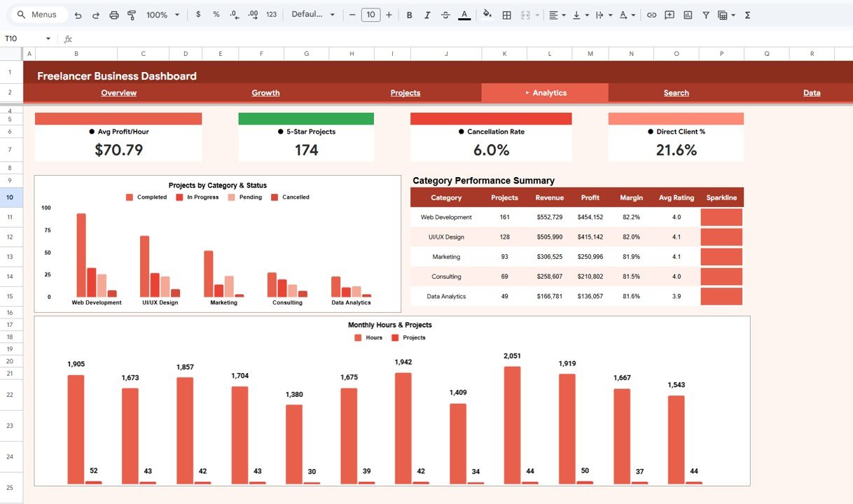Screen dimensions: 853x504
Task: Insert a comment
Action: 670,14
